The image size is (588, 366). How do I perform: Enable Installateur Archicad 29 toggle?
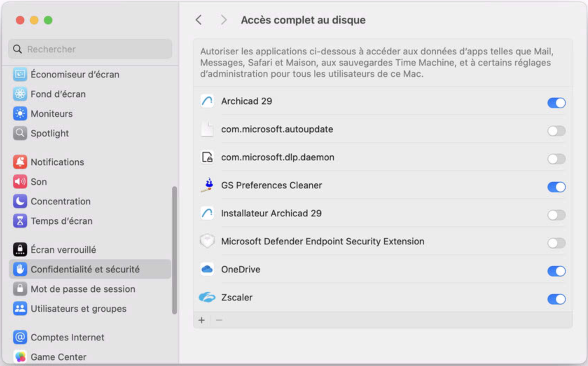(x=556, y=215)
